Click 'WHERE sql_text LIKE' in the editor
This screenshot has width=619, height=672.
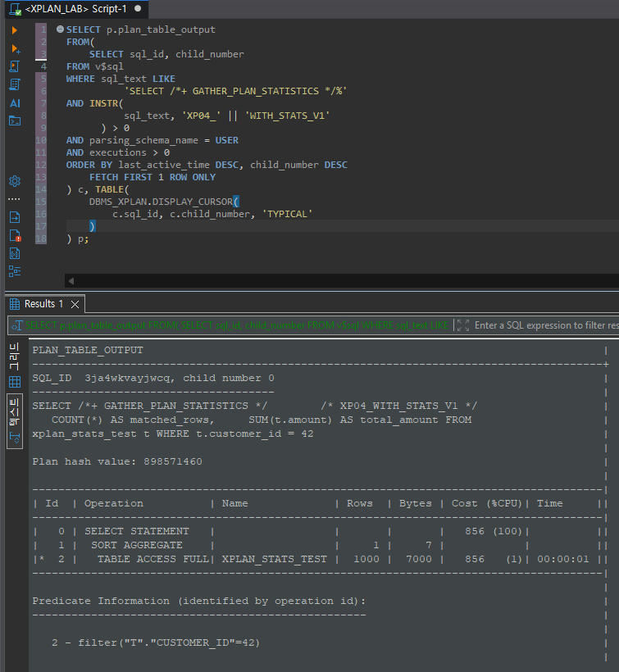[x=121, y=79]
